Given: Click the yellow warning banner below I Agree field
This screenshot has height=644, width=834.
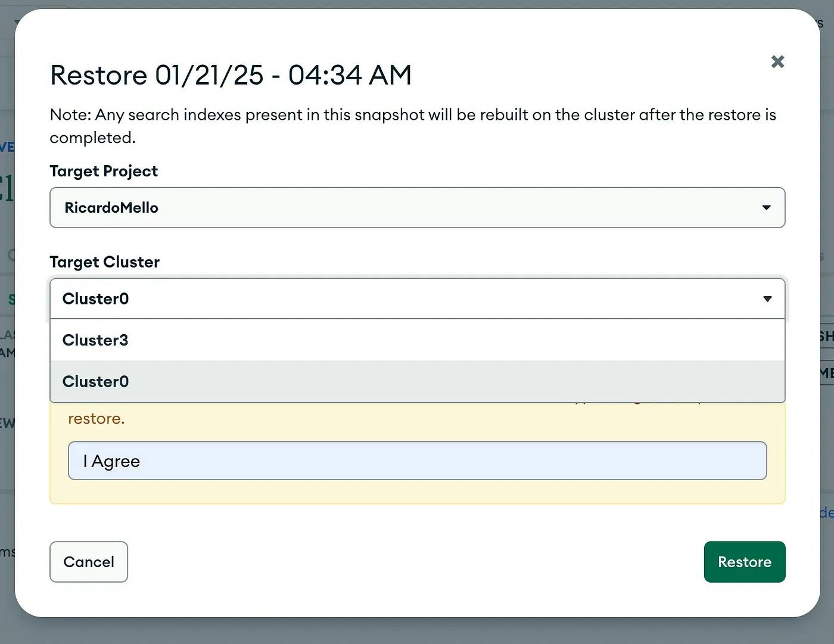Looking at the screenshot, I should point(417,492).
